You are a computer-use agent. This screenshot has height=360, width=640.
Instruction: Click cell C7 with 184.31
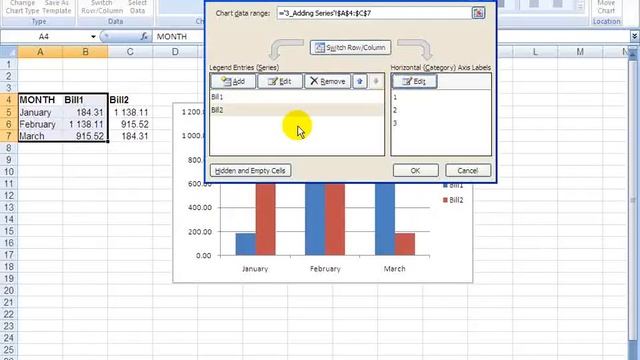(130, 136)
